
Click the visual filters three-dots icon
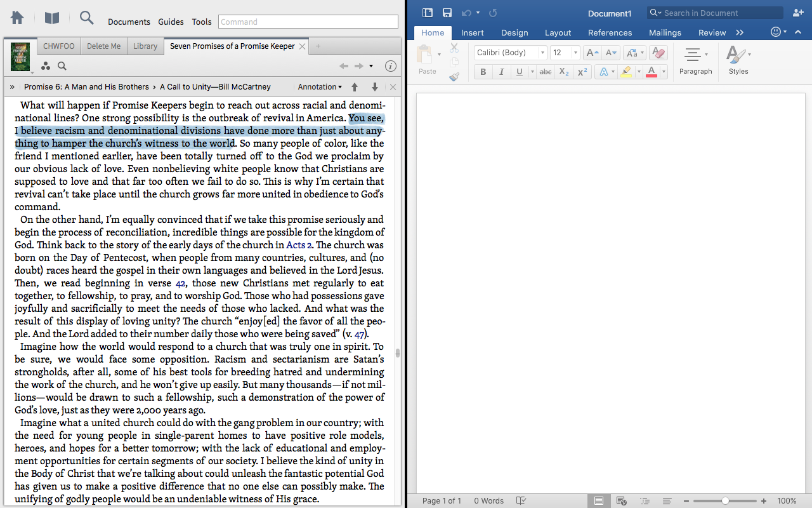click(x=45, y=66)
